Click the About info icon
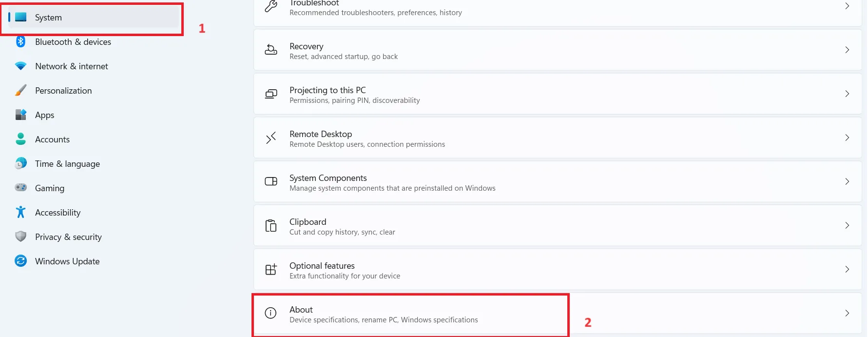868x337 pixels. [271, 313]
